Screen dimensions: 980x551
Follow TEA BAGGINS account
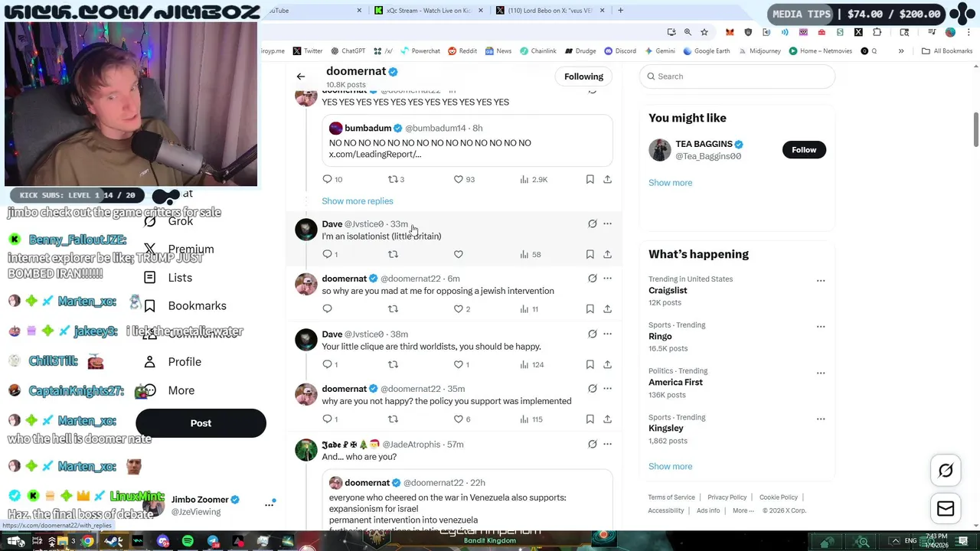(x=804, y=150)
